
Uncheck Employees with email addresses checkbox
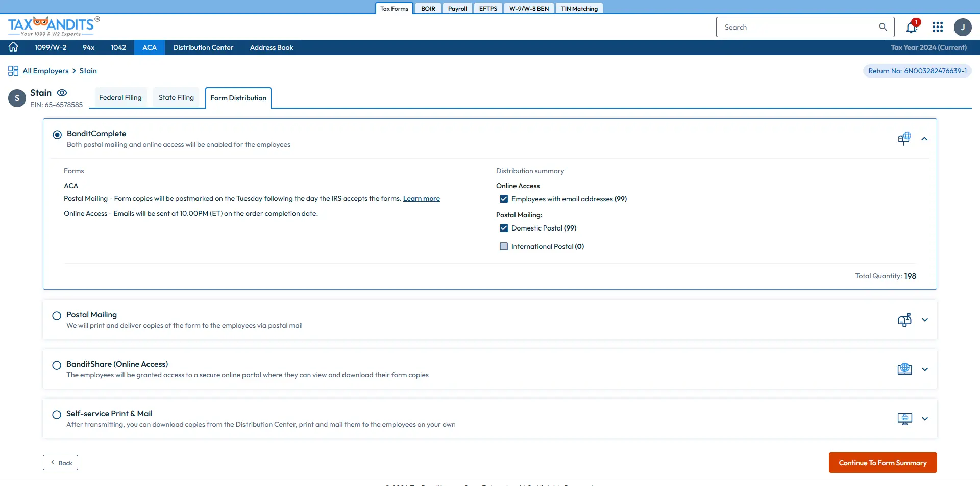504,199
